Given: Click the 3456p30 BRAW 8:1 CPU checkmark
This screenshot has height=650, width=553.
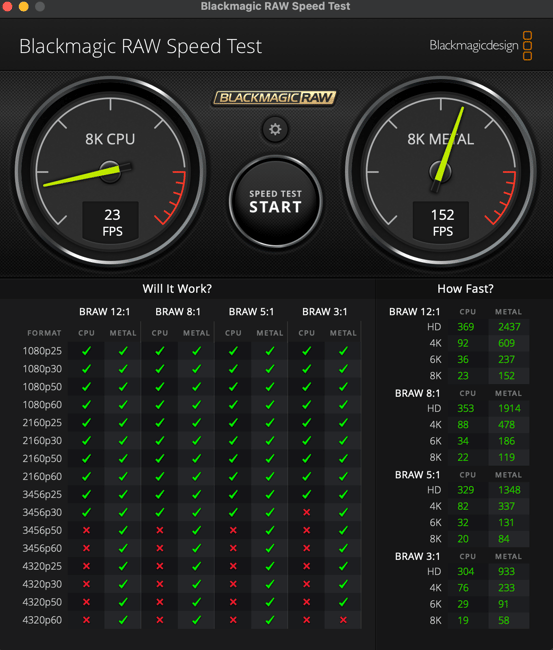Looking at the screenshot, I should pos(160,512).
